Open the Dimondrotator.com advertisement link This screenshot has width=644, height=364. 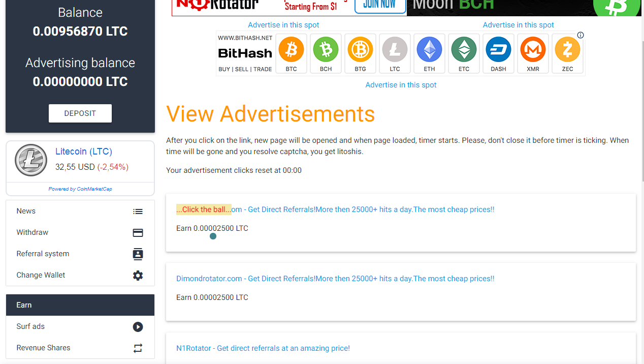coord(335,279)
